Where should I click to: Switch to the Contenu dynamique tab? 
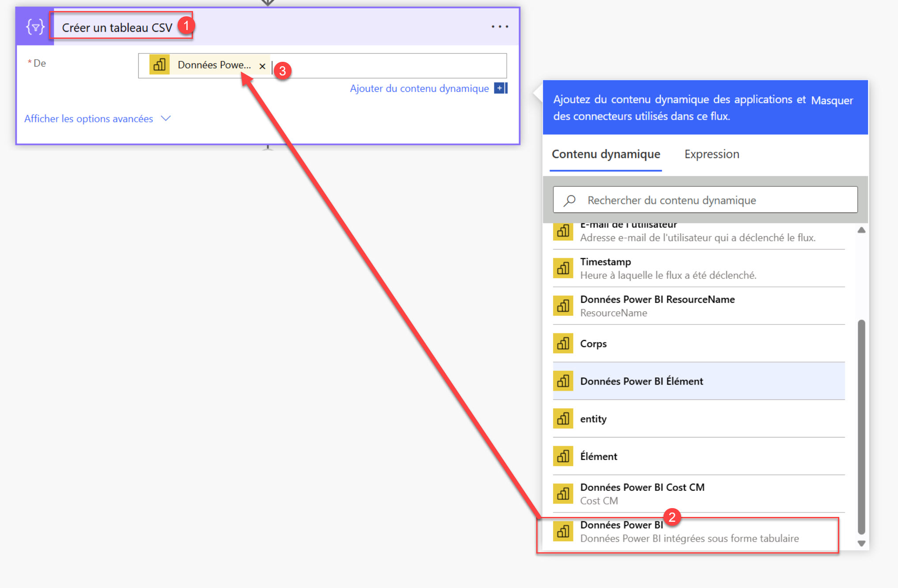[606, 154]
